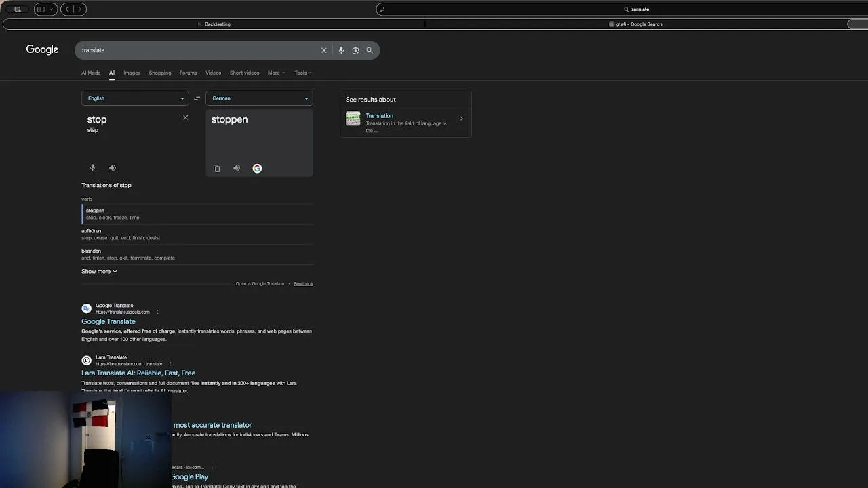Image resolution: width=868 pixels, height=488 pixels.
Task: Click the Translation thumbnail in results panel
Action: (353, 119)
